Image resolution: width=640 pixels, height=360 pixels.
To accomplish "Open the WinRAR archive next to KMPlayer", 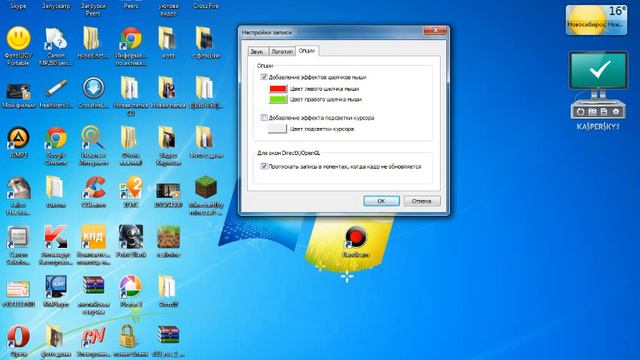I will [93, 286].
